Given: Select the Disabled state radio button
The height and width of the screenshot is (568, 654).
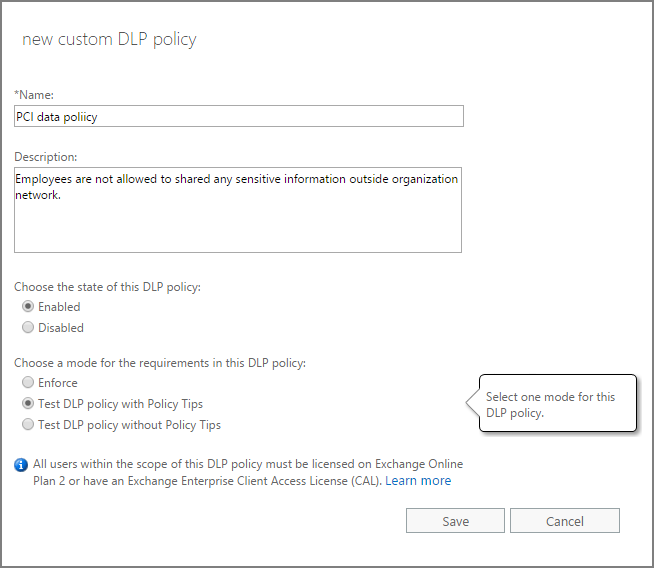Looking at the screenshot, I should (28, 327).
